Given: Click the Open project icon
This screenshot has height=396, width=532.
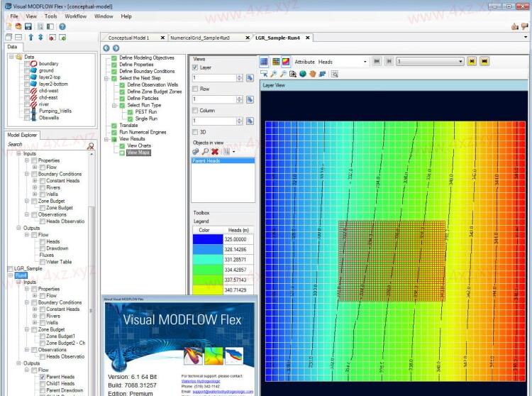Looking at the screenshot, I should click(x=18, y=26).
